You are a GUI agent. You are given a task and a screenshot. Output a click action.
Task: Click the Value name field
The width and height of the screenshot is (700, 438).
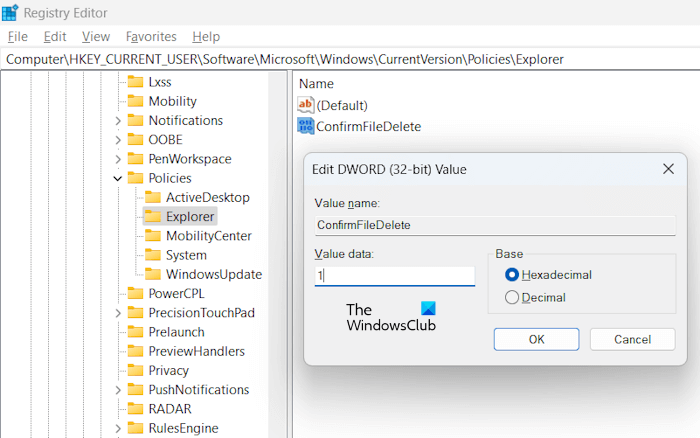495,225
